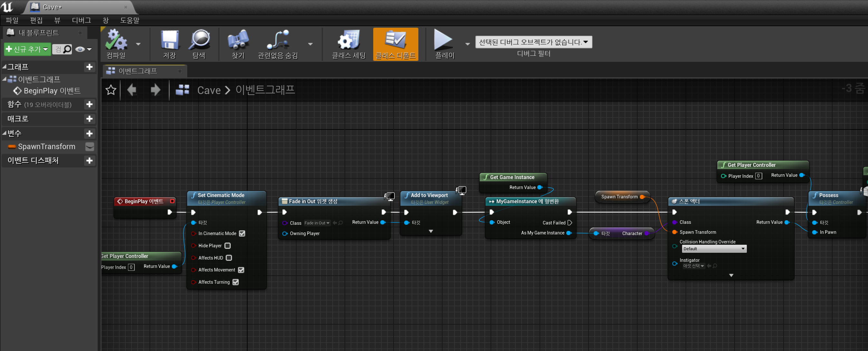
Task: Uncheck In Cinematic Mode on Set Cinematic Mode
Action: click(242, 233)
